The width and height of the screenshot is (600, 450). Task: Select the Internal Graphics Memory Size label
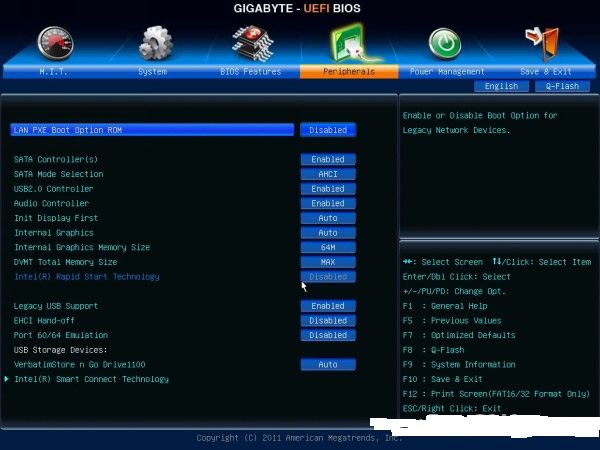[82, 247]
